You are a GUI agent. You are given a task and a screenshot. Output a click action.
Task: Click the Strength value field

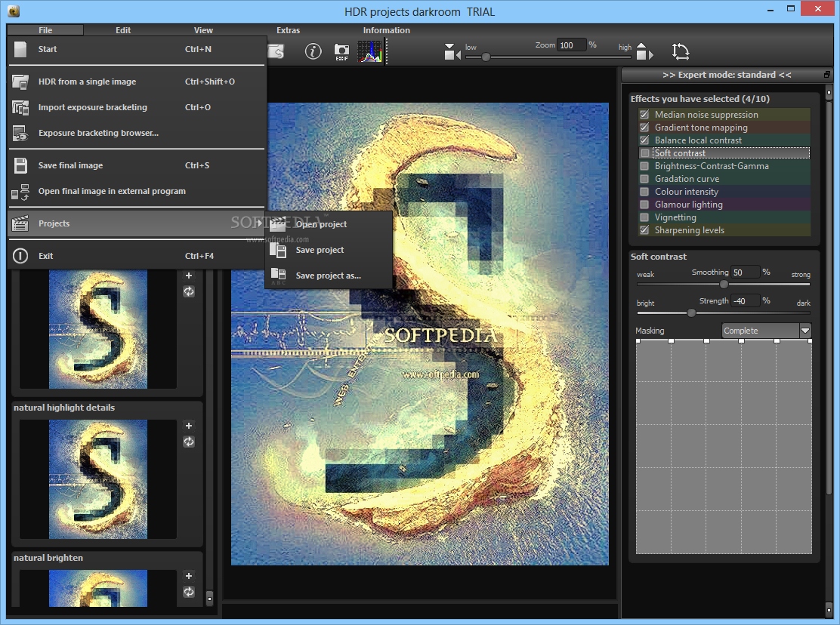click(746, 301)
